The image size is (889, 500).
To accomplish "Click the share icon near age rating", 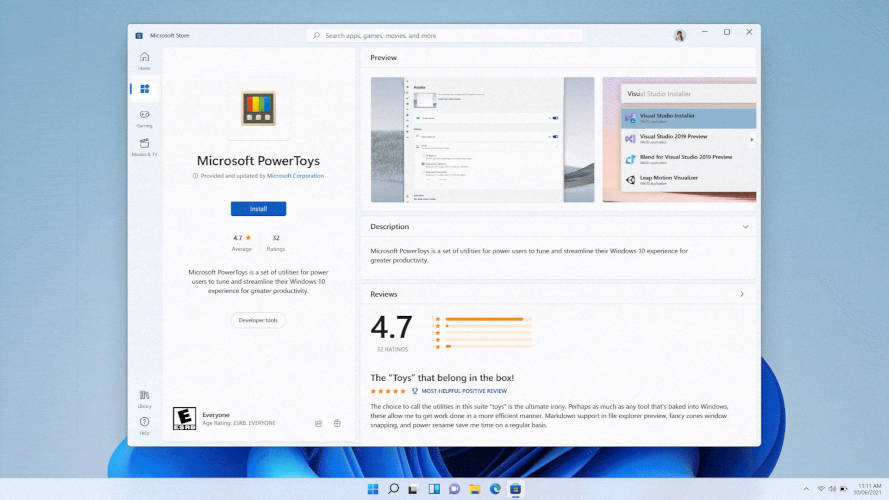I will click(319, 423).
